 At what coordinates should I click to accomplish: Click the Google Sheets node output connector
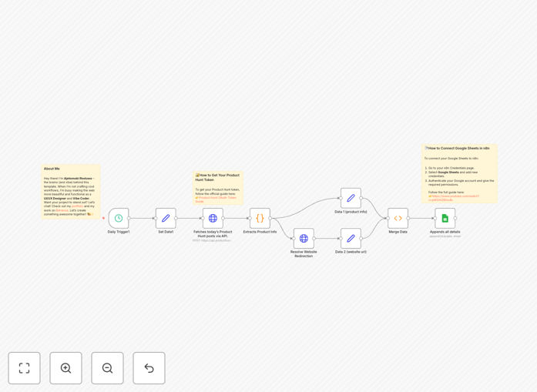pos(455,218)
